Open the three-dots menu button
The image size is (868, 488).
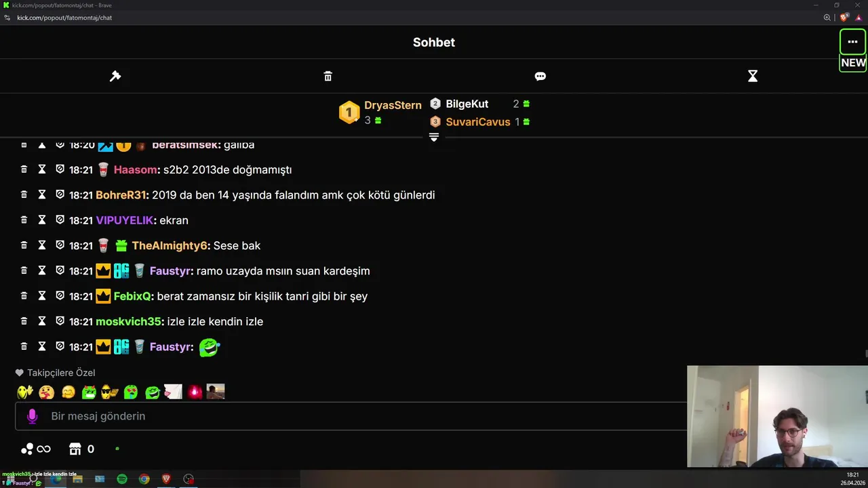(852, 42)
